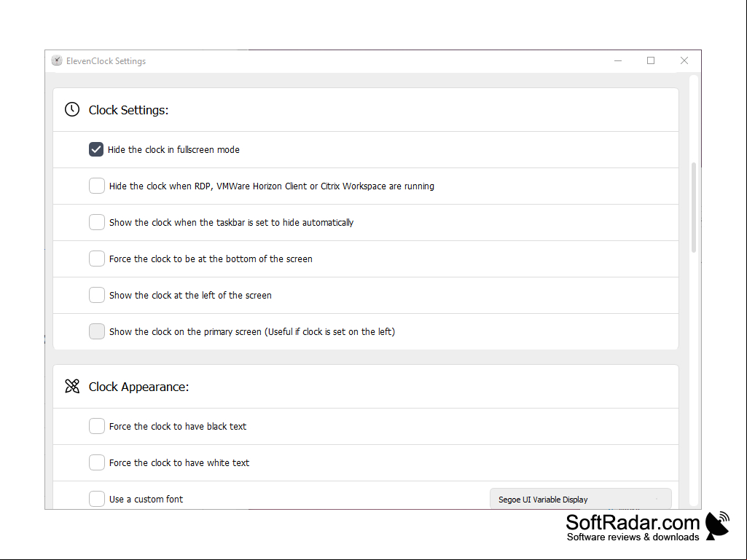The width and height of the screenshot is (747, 560).
Task: Tick Force the clock to bottom of screen
Action: pos(97,259)
